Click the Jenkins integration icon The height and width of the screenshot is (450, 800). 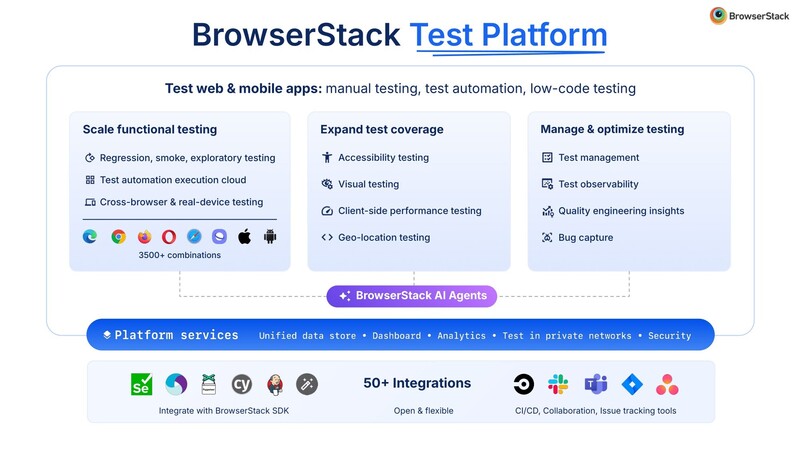pos(274,384)
